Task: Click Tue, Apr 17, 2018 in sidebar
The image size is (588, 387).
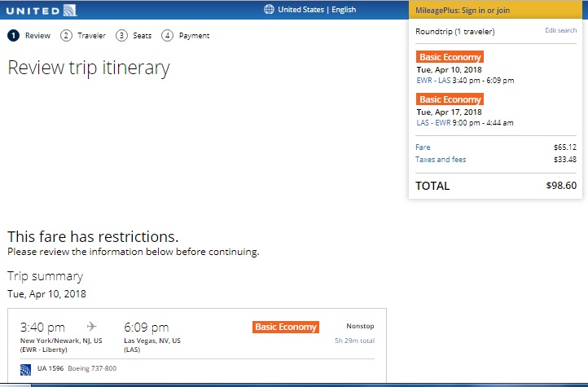Action: click(x=449, y=112)
